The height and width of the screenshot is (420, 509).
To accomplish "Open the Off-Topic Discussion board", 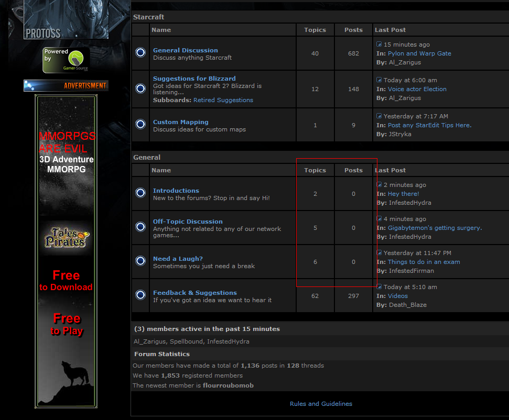I will click(188, 222).
